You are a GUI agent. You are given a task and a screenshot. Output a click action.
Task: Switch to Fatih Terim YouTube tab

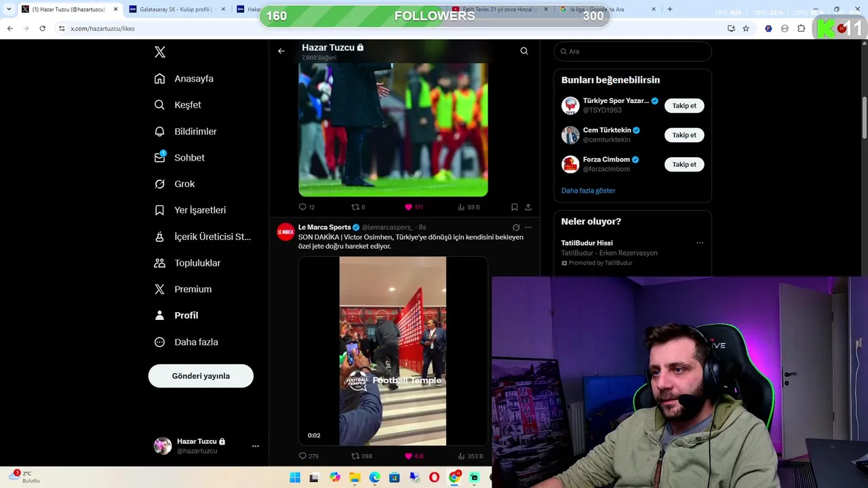pos(500,9)
